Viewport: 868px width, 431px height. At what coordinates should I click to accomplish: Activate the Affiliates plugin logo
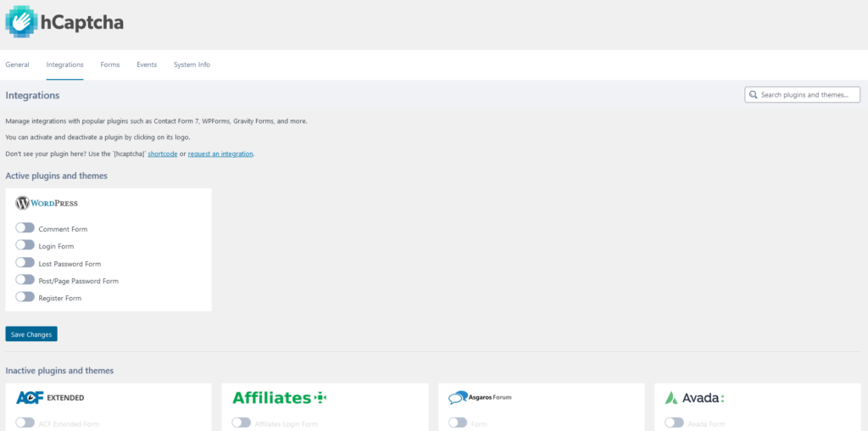tap(280, 398)
